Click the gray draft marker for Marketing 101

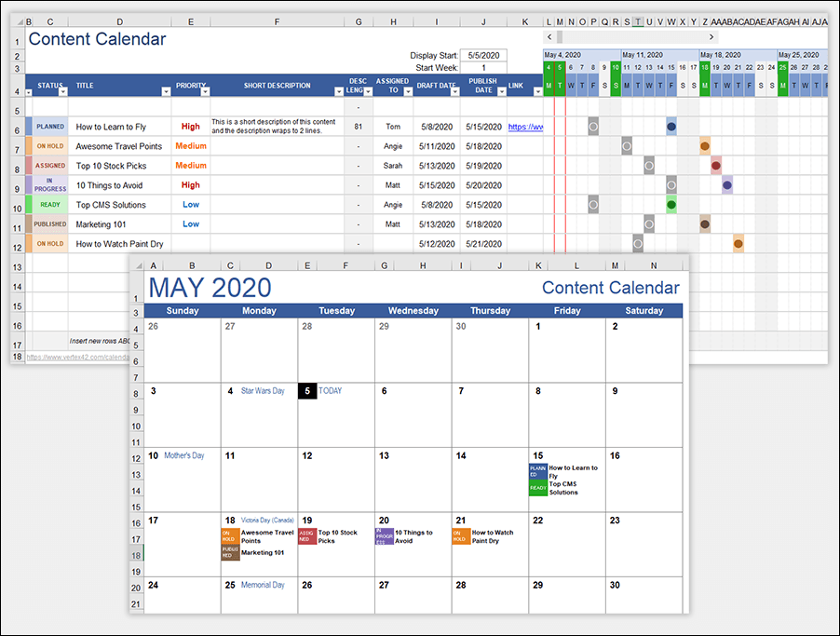coord(649,224)
